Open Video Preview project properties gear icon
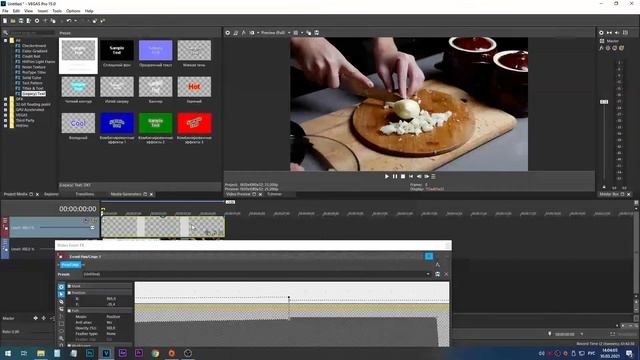This screenshot has width=640, height=360. pyautogui.click(x=228, y=33)
